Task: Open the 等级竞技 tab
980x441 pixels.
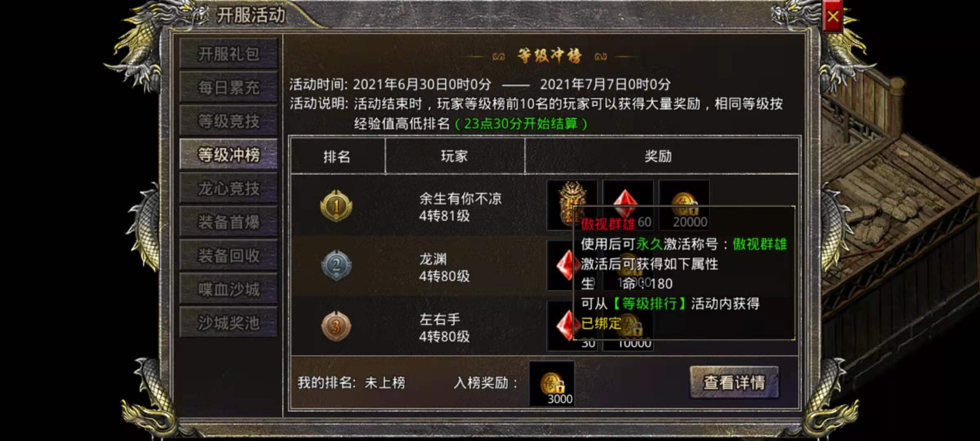Action: pyautogui.click(x=229, y=121)
